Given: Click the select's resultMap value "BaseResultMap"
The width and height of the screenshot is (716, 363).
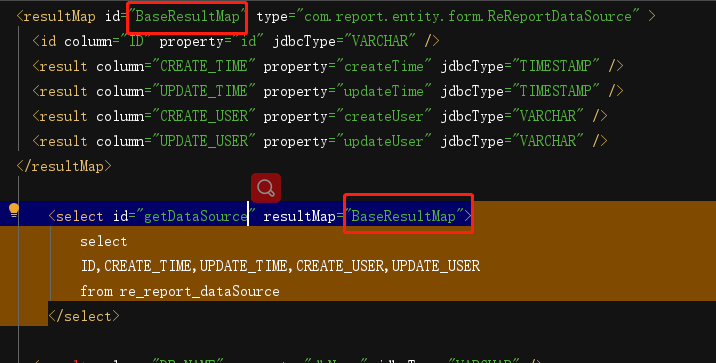Looking at the screenshot, I should point(404,216).
